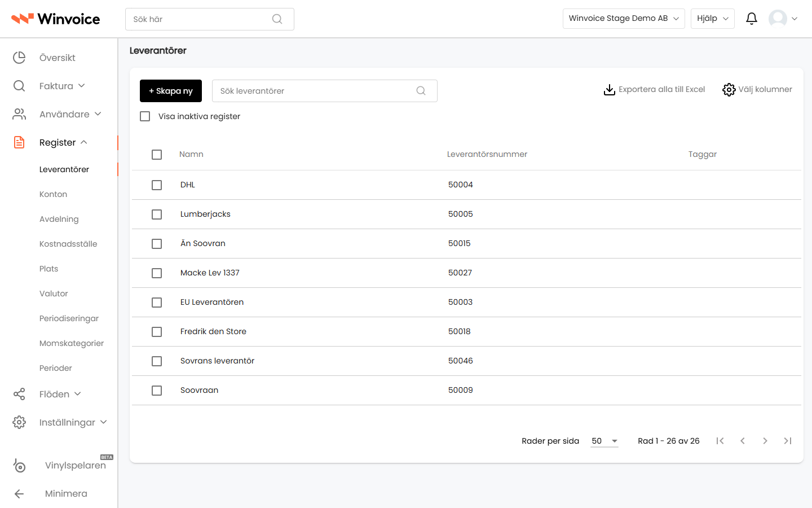Open the notifications bell

(x=752, y=19)
